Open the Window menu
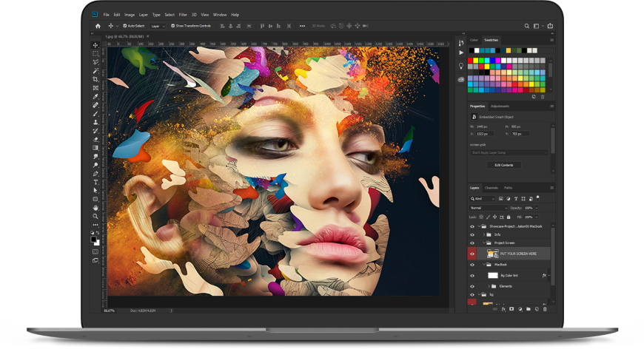The height and width of the screenshot is (349, 644). point(220,15)
